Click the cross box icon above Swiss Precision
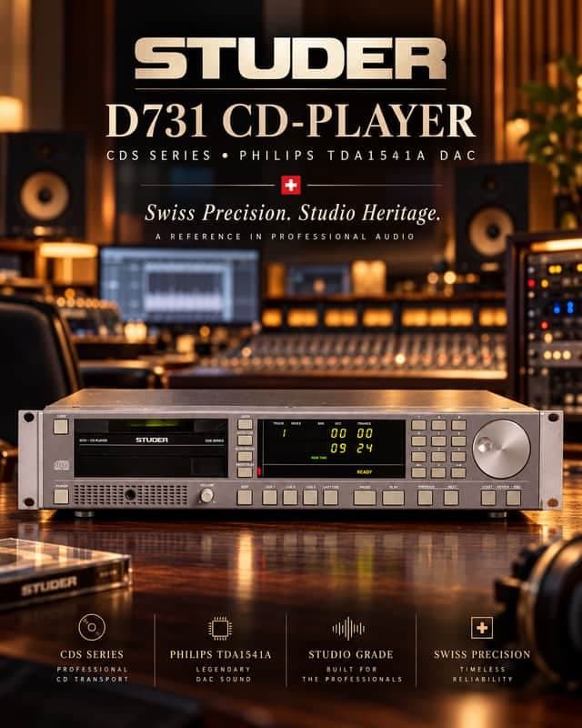The width and height of the screenshot is (582, 728). tap(482, 628)
